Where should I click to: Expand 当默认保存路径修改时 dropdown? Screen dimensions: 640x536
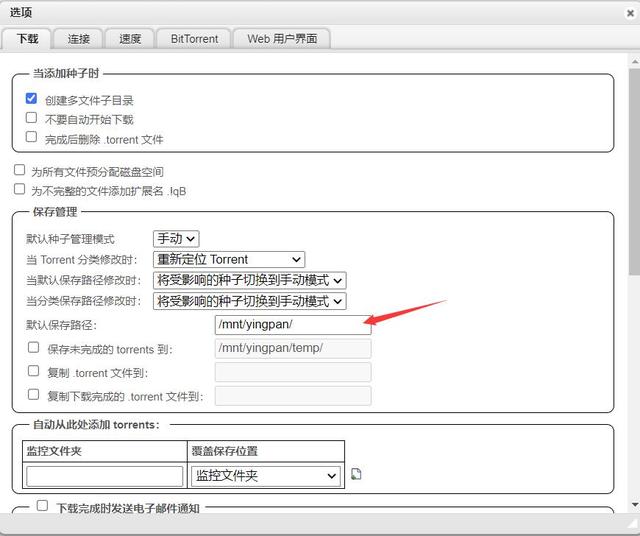tap(249, 281)
